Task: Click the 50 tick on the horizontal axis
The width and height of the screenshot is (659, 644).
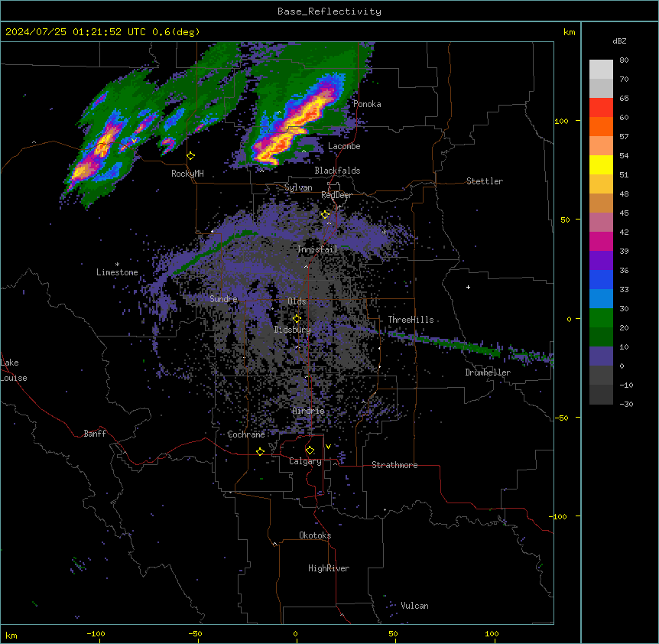Action: (x=393, y=633)
